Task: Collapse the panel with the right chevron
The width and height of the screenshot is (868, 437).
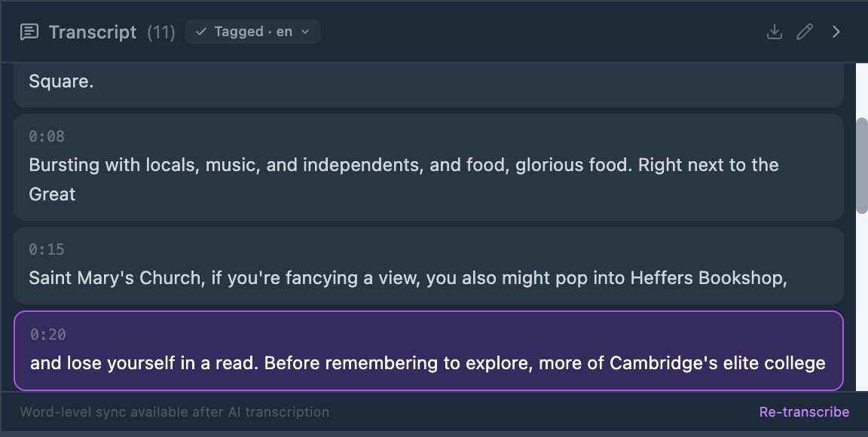Action: pos(836,32)
